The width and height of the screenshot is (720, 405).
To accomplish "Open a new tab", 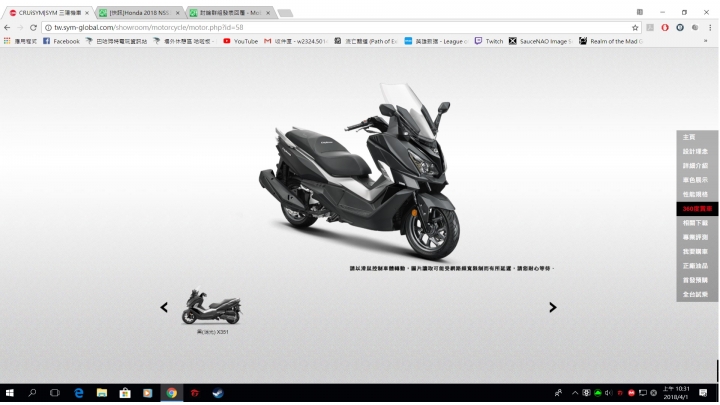I will pyautogui.click(x=285, y=13).
